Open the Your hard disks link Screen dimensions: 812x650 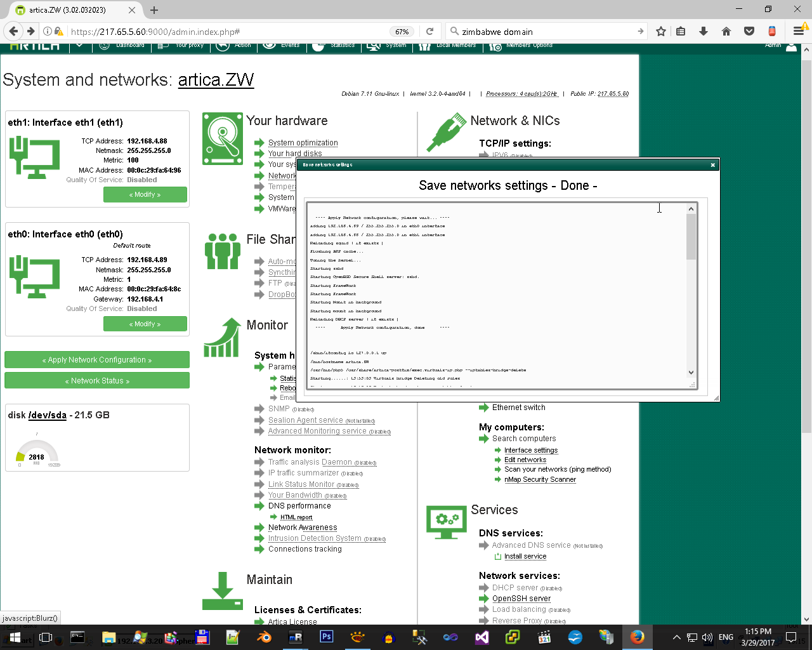(295, 154)
